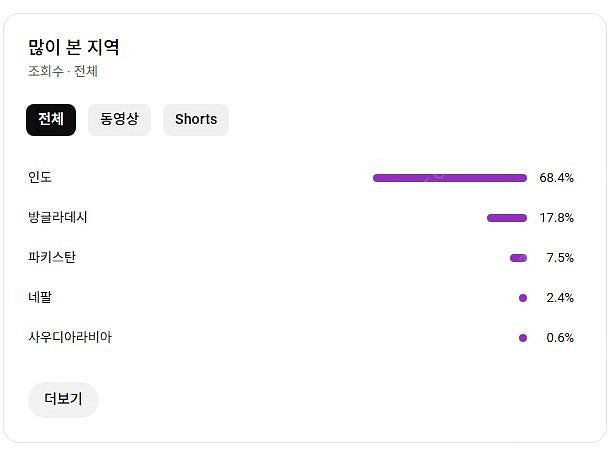Click the purple dot for 사우디아라비아
The width and height of the screenshot is (615, 457).
coord(523,338)
